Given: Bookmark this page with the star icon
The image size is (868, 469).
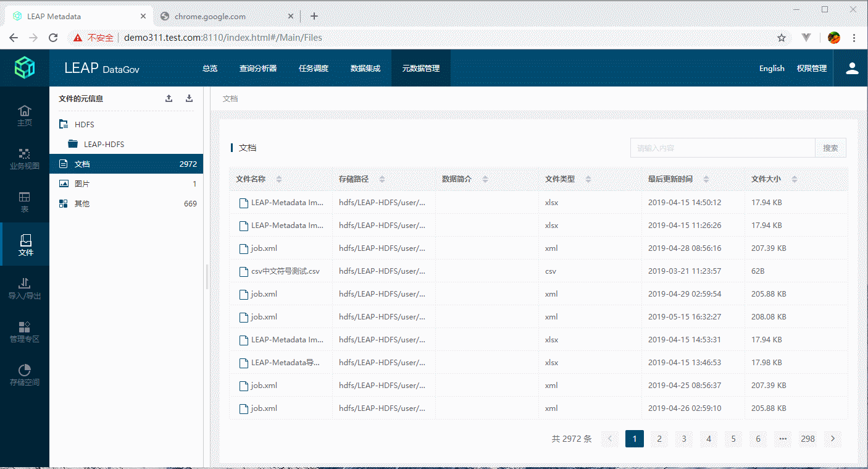Looking at the screenshot, I should point(782,38).
